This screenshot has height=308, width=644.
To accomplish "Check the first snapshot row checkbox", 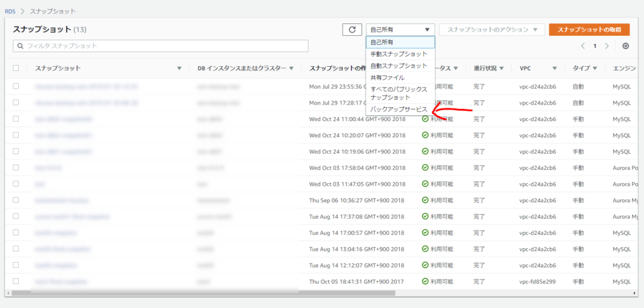I will pyautogui.click(x=16, y=86).
